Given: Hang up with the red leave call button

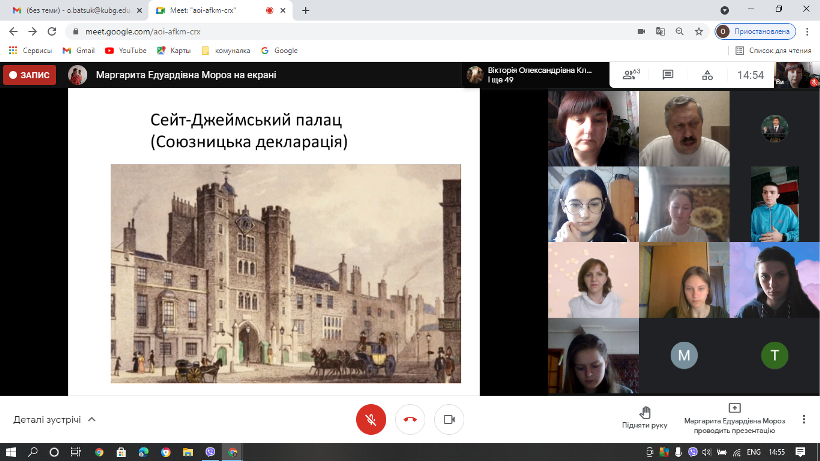Looking at the screenshot, I should coord(410,420).
